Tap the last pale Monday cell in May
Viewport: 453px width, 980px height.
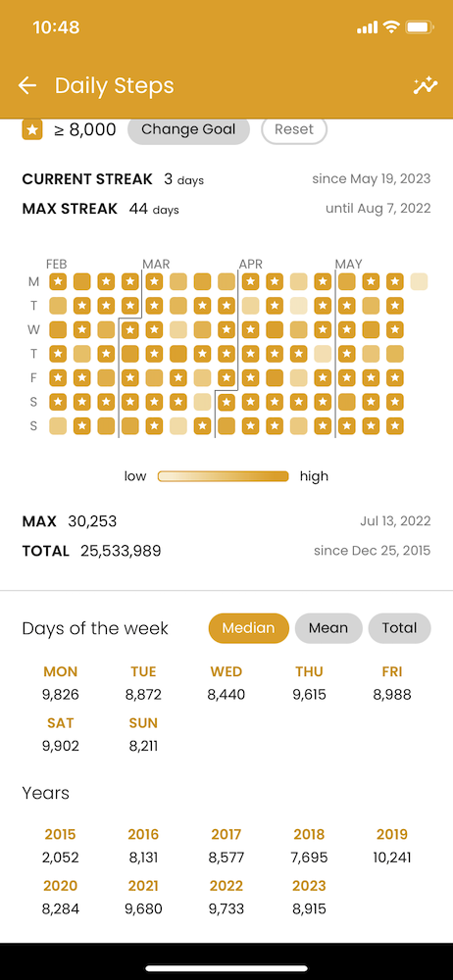[420, 282]
